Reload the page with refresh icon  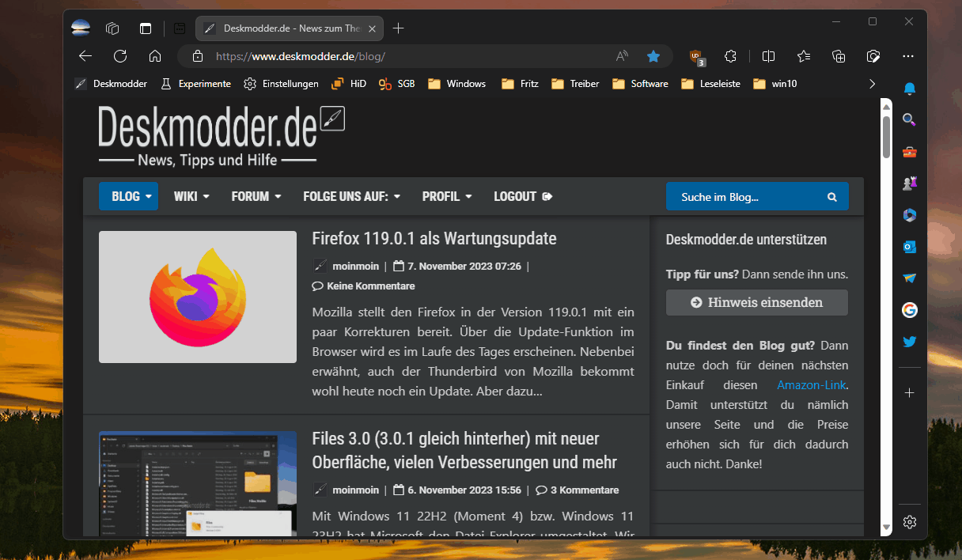(x=120, y=56)
